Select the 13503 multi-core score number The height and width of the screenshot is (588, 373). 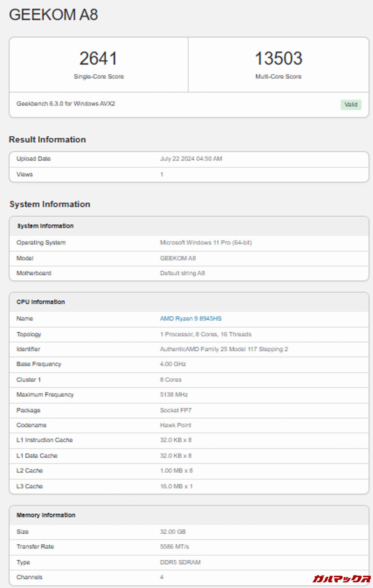[278, 58]
